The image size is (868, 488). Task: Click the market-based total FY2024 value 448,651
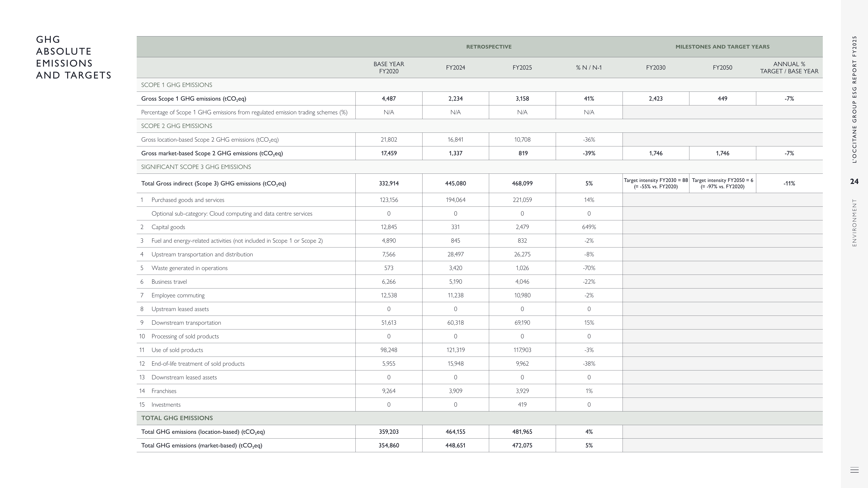(455, 445)
